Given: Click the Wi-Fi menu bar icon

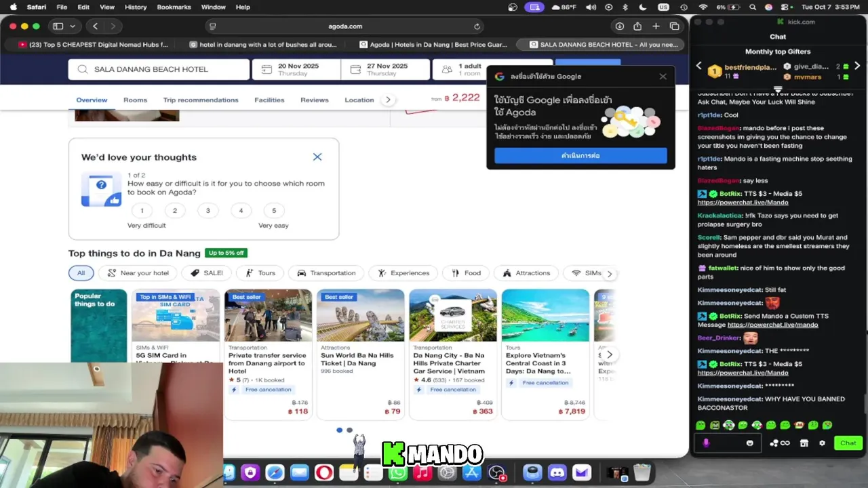Looking at the screenshot, I should point(703,7).
